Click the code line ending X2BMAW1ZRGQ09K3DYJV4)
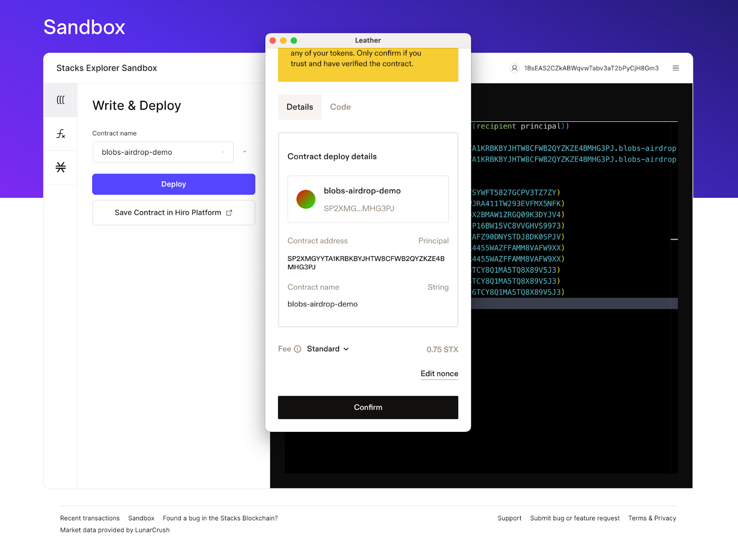The height and width of the screenshot is (560, 738). pos(518,215)
